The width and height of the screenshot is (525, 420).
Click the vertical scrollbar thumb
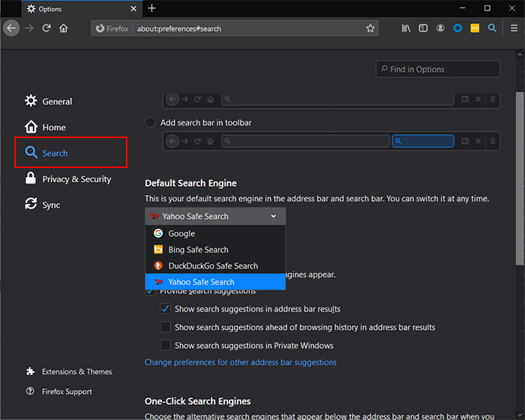pos(520,178)
